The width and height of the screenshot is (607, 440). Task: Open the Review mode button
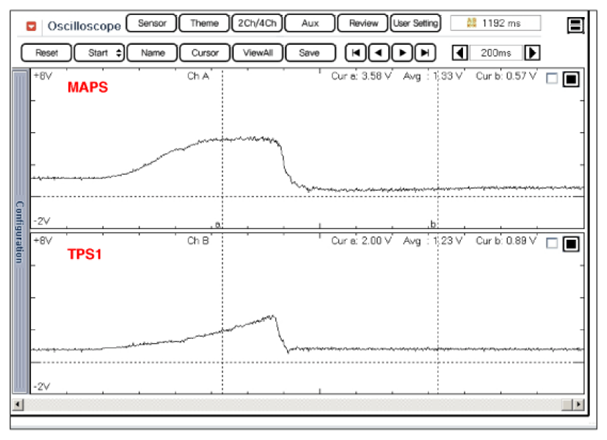tap(363, 23)
